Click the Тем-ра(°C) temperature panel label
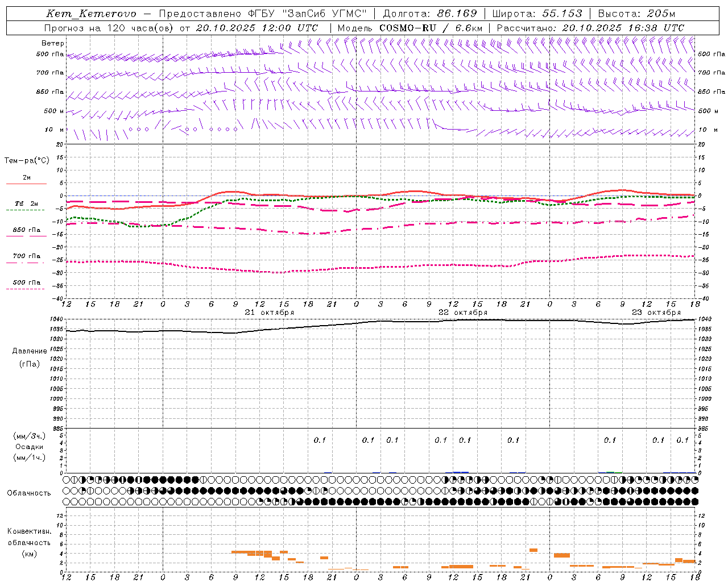This screenshot has width=728, height=582. [27, 161]
